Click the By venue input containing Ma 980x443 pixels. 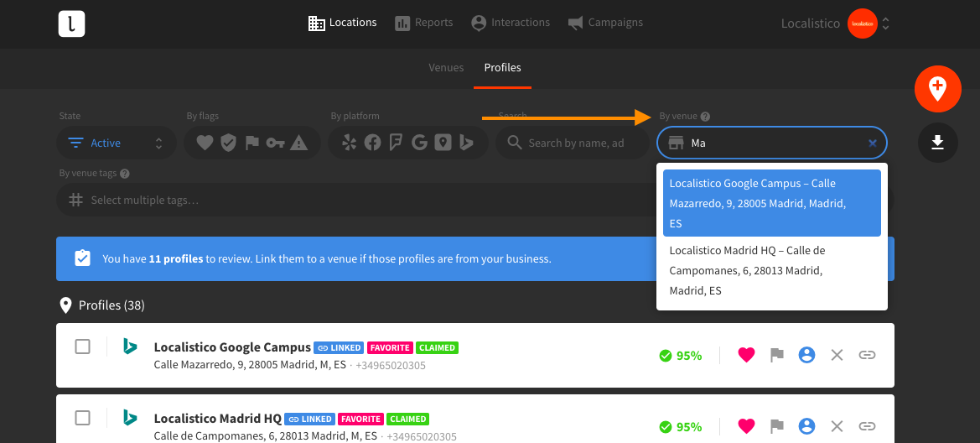click(x=772, y=143)
